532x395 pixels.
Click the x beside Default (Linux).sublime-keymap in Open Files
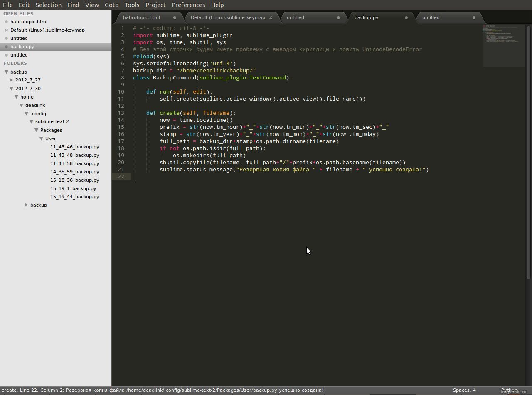coord(6,30)
